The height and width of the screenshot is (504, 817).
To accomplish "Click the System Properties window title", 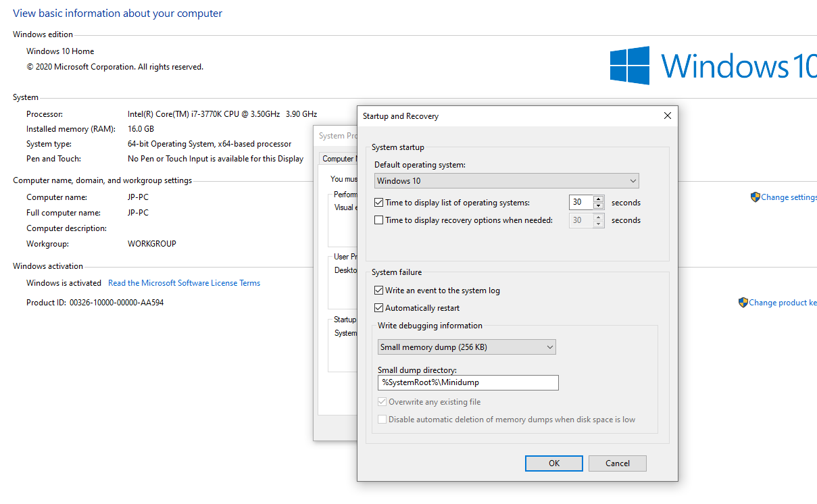I will 337,136.
